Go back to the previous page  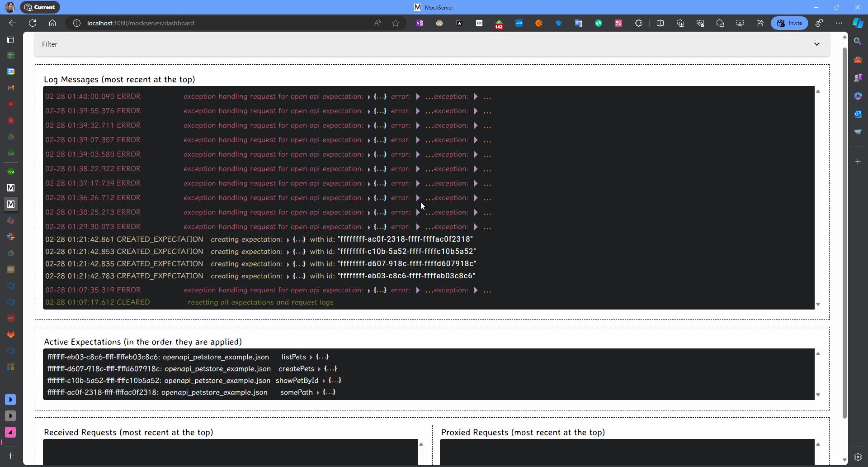point(13,23)
